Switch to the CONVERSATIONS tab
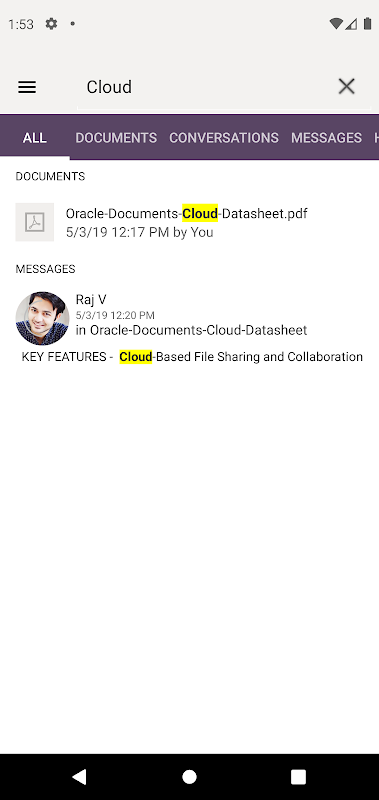 pyautogui.click(x=224, y=137)
